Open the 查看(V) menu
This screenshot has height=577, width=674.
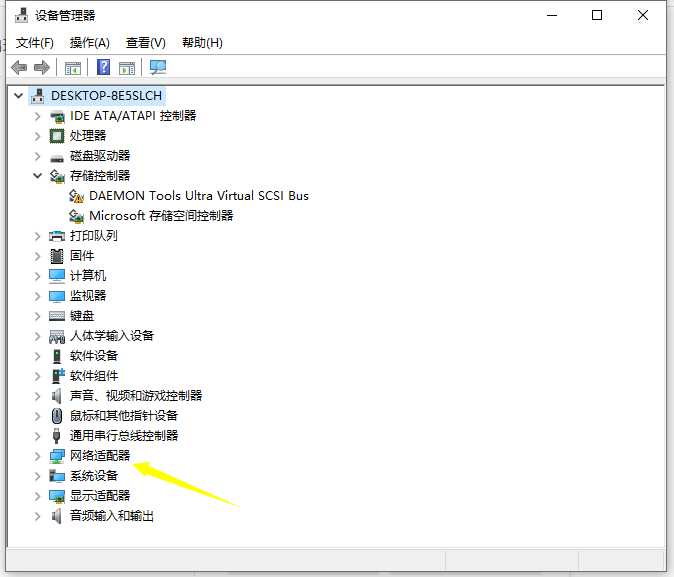pyautogui.click(x=146, y=43)
